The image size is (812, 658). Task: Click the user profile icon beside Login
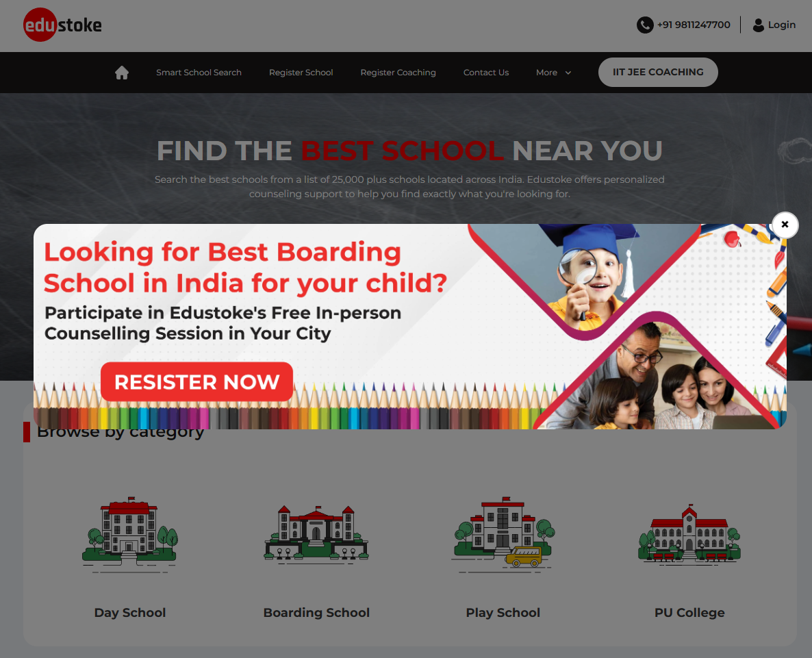(758, 25)
